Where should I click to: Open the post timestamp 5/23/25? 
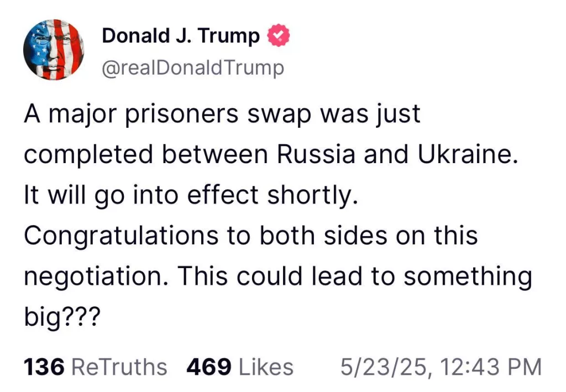click(x=387, y=366)
